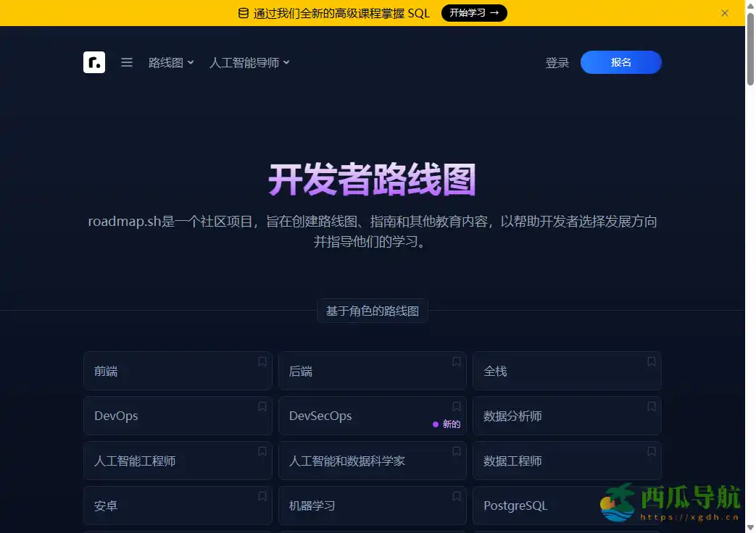This screenshot has width=756, height=533.
Task: Bookmark the 数据工程师 roadmap card
Action: [x=651, y=451]
